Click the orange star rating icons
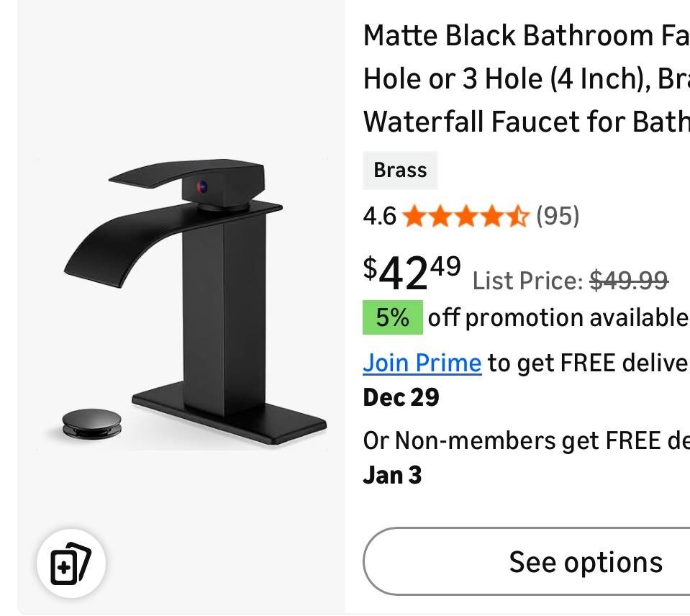690x616 pixels. point(466,216)
